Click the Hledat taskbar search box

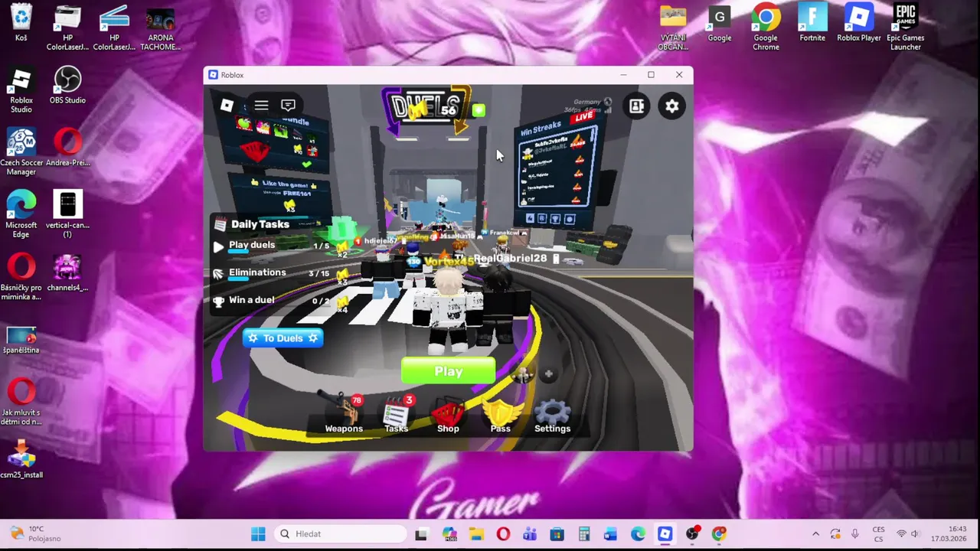pyautogui.click(x=341, y=534)
